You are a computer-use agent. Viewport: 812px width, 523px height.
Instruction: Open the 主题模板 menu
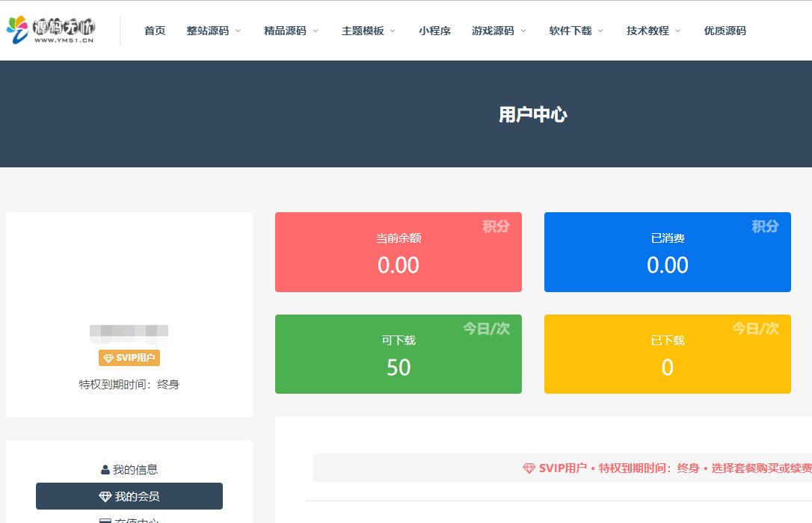pyautogui.click(x=363, y=31)
